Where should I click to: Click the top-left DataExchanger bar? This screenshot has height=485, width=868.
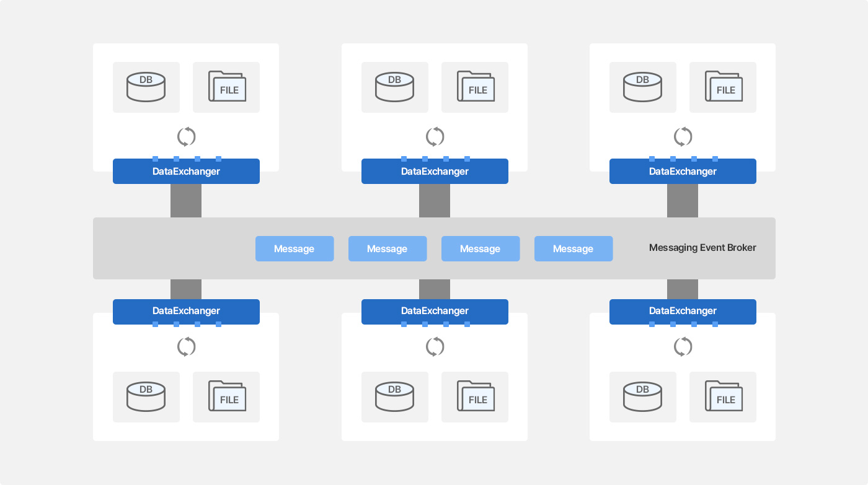(186, 172)
